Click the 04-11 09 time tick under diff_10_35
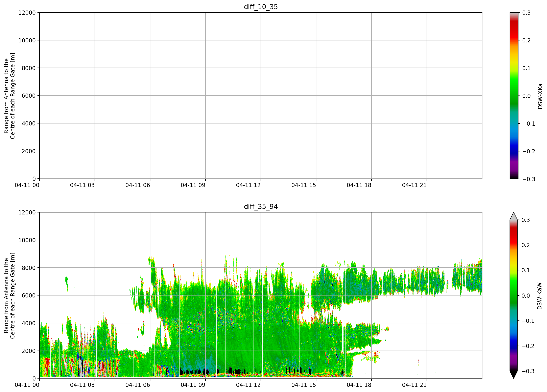 (193, 185)
